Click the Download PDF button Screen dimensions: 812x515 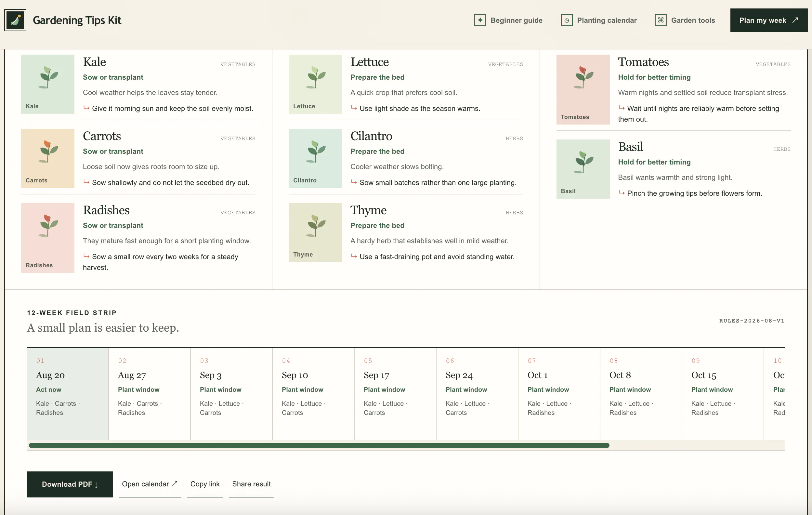[70, 484]
